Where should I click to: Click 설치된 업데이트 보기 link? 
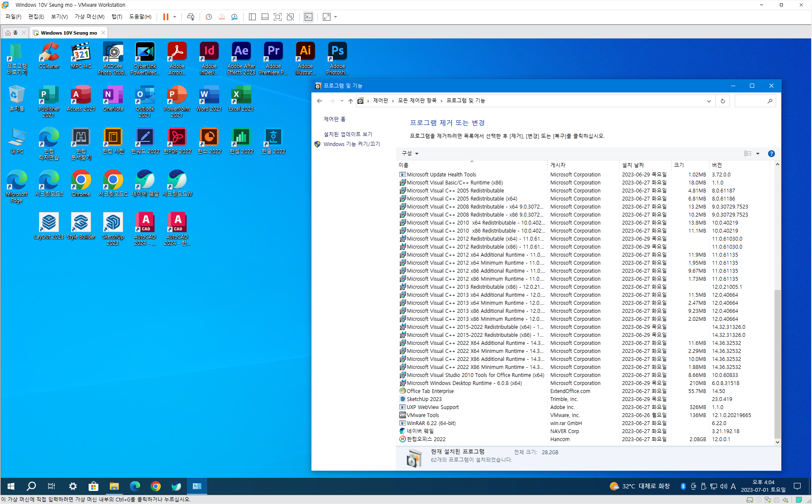[x=348, y=134]
